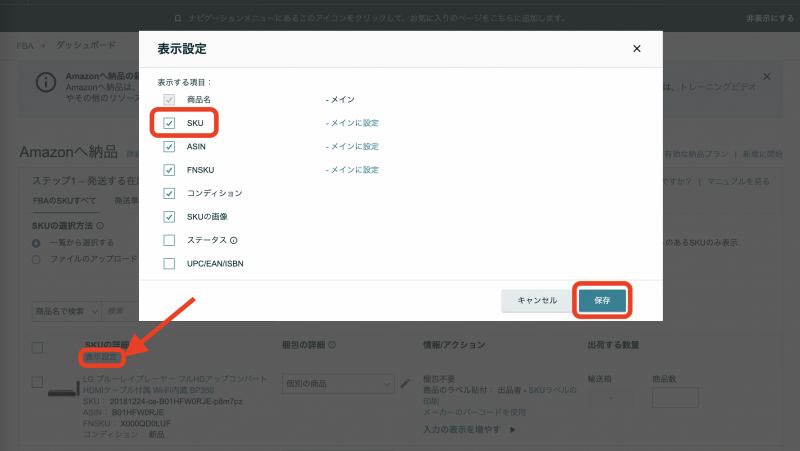Click the pencil edit icon beside 個別の商品
The image size is (800, 451).
click(405, 383)
